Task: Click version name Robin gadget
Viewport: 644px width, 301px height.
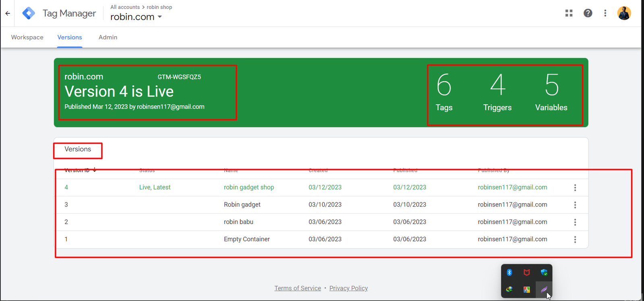Action: pos(242,205)
